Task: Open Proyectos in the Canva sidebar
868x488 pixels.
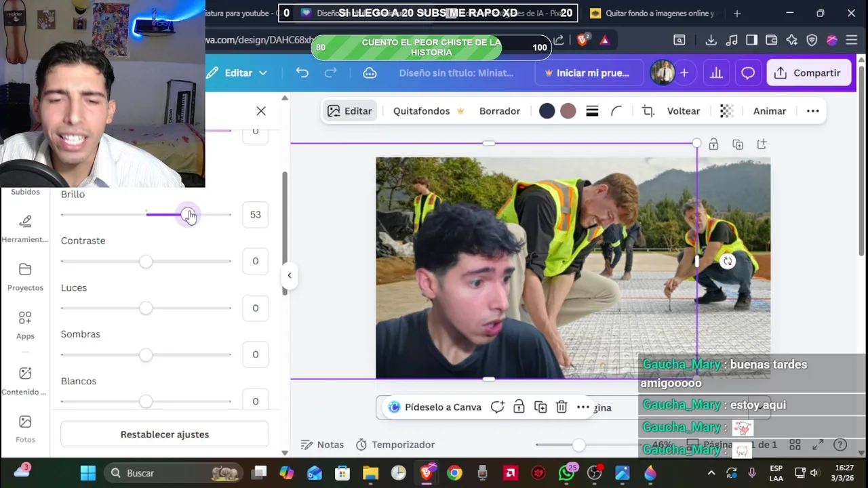Action: [x=25, y=277]
